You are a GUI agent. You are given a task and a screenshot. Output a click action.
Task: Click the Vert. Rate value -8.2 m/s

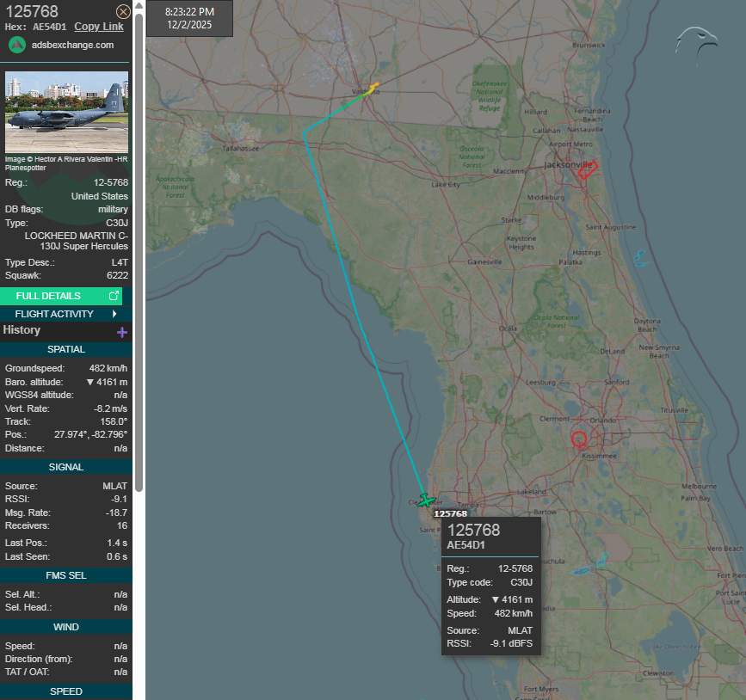click(110, 409)
